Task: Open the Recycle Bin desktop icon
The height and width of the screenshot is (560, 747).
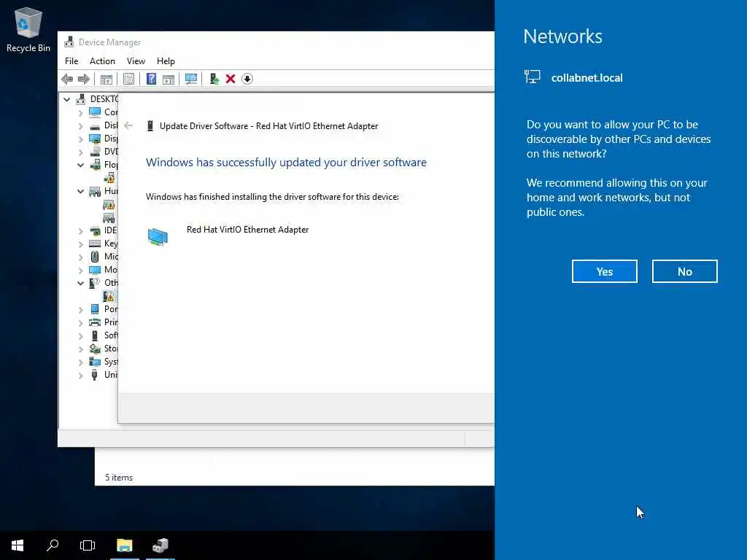Action: (28, 29)
